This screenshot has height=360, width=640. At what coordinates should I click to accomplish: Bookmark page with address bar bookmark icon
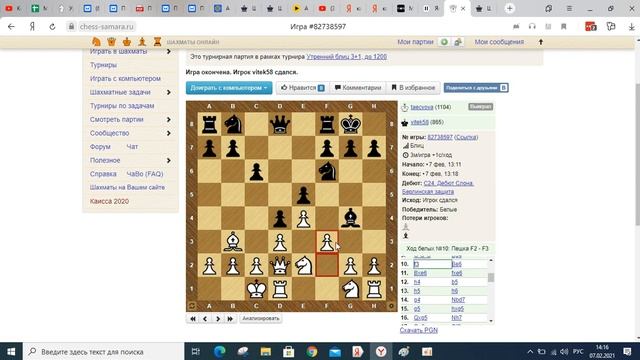click(564, 27)
